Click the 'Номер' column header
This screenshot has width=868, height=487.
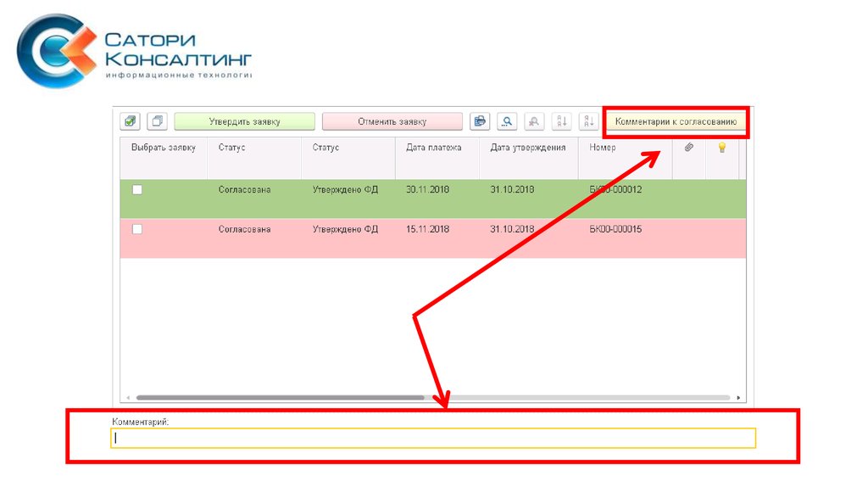coord(603,148)
